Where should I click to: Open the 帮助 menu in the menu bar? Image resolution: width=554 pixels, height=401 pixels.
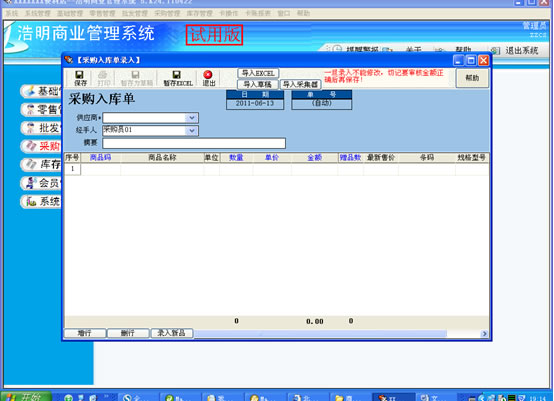click(x=303, y=13)
